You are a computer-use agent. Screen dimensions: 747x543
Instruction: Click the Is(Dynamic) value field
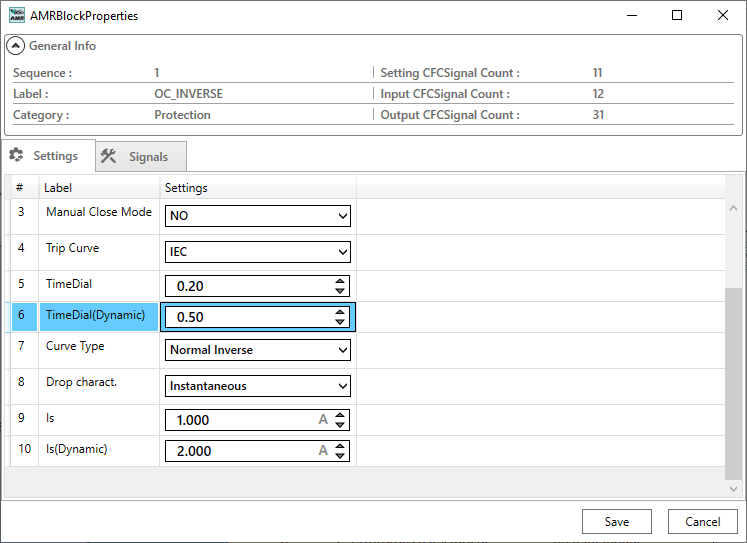click(x=240, y=451)
